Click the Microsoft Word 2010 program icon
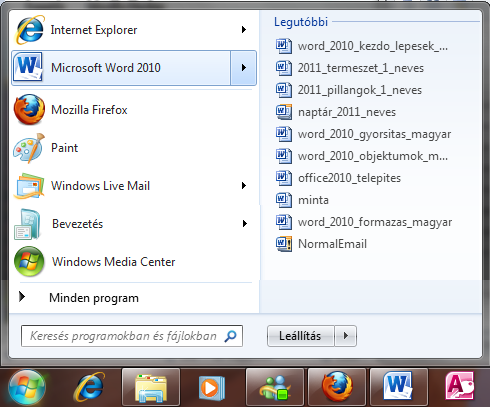This screenshot has width=490, height=409. 28,67
